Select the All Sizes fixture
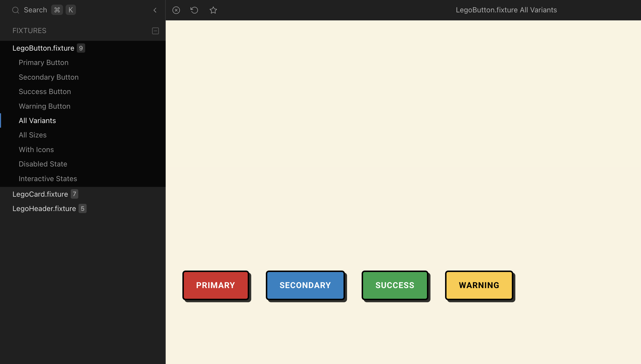The width and height of the screenshot is (641, 364). click(x=33, y=135)
